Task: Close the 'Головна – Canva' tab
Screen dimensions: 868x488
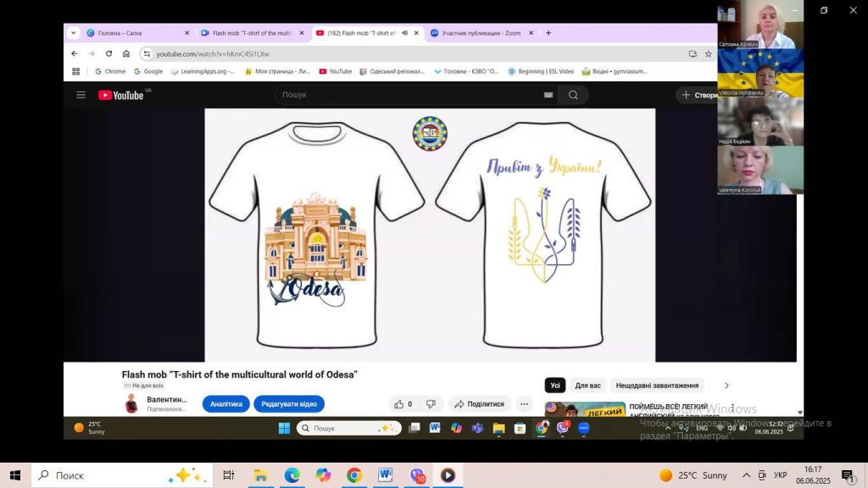Action: tap(186, 33)
